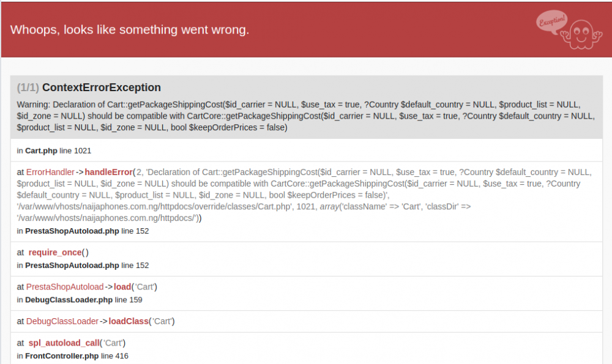Click the ErrorHandler class name in the trace
This screenshot has width=612, height=364.
[50, 172]
